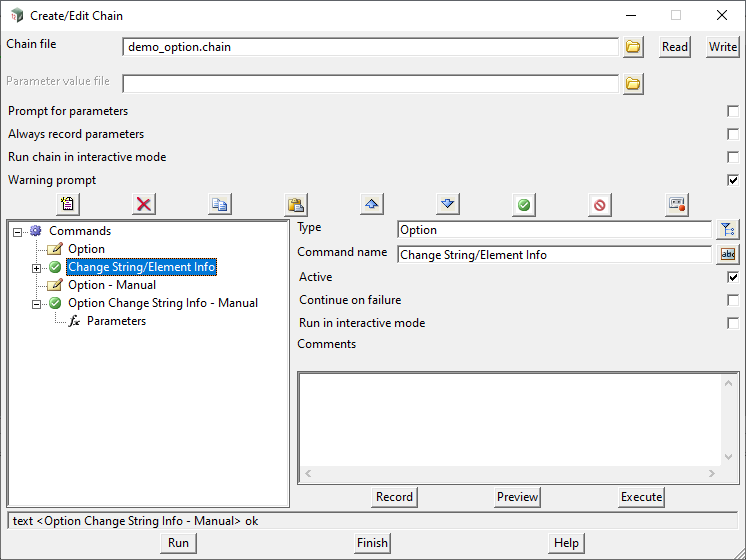Click the Finish button

pos(372,543)
